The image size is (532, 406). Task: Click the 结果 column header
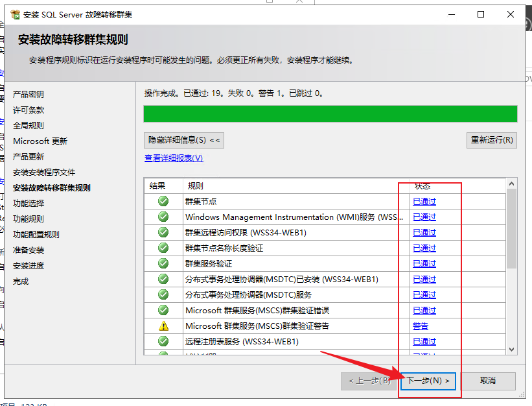(163, 186)
